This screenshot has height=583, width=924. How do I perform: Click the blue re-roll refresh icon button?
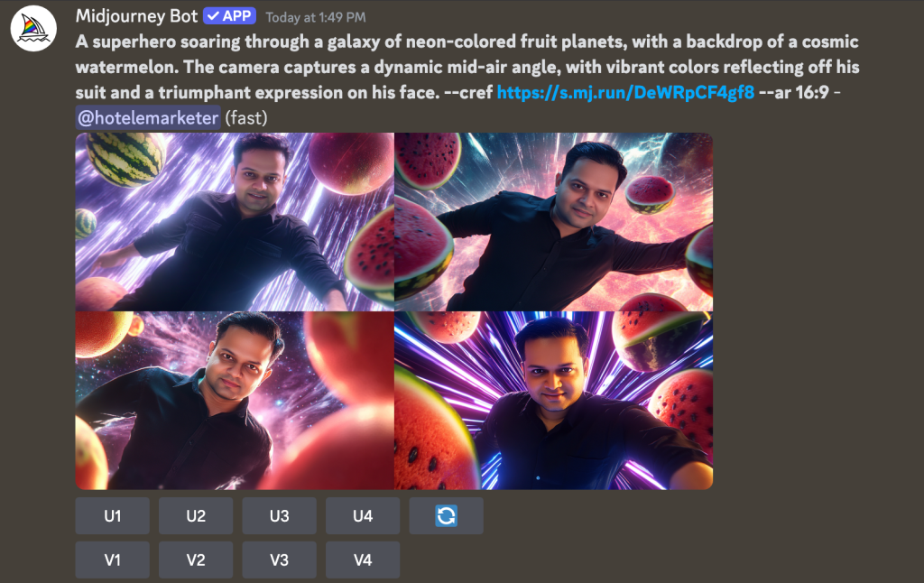tap(446, 516)
